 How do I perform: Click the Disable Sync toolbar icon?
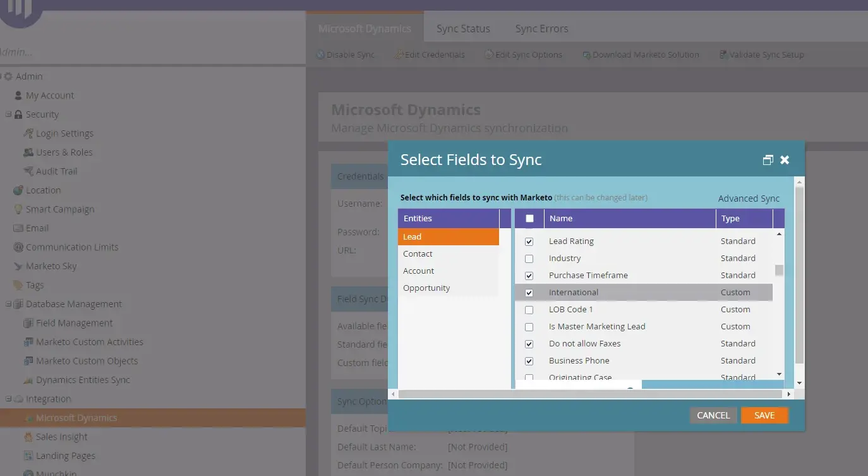click(x=320, y=55)
